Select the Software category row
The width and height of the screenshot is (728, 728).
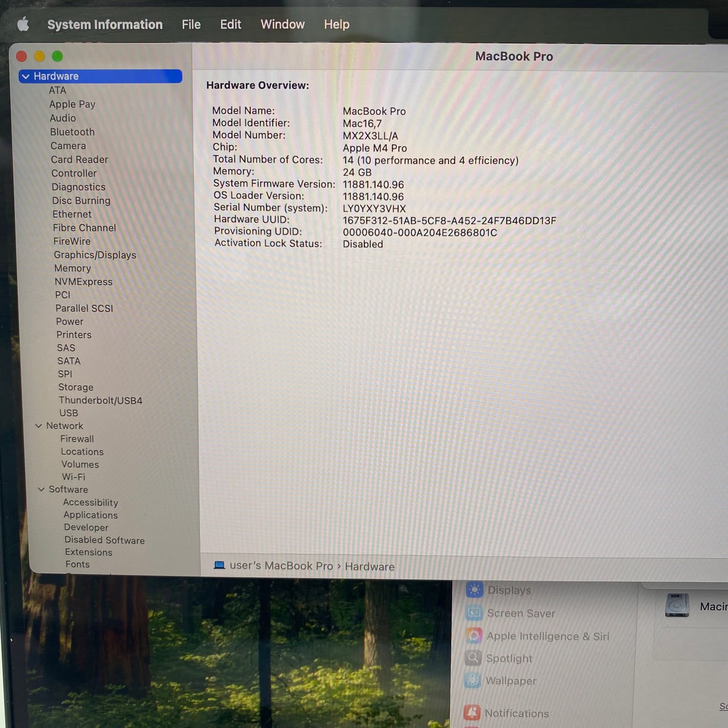point(69,489)
